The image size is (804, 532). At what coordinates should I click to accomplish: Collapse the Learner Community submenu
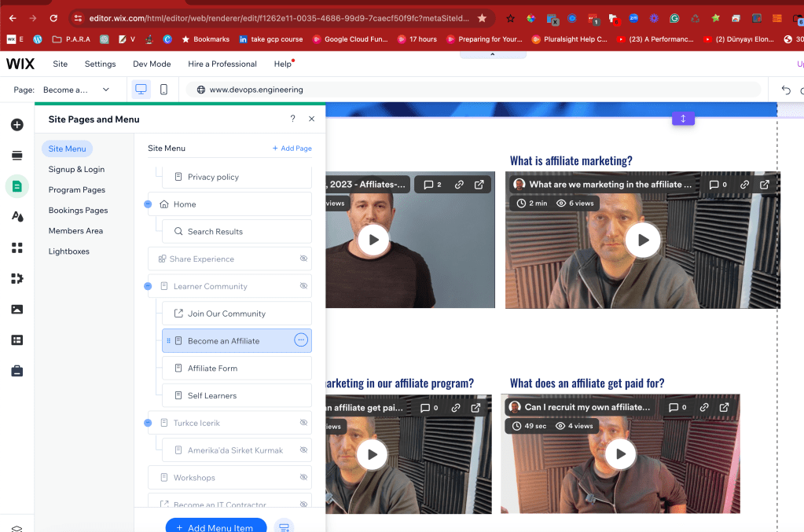(x=148, y=286)
